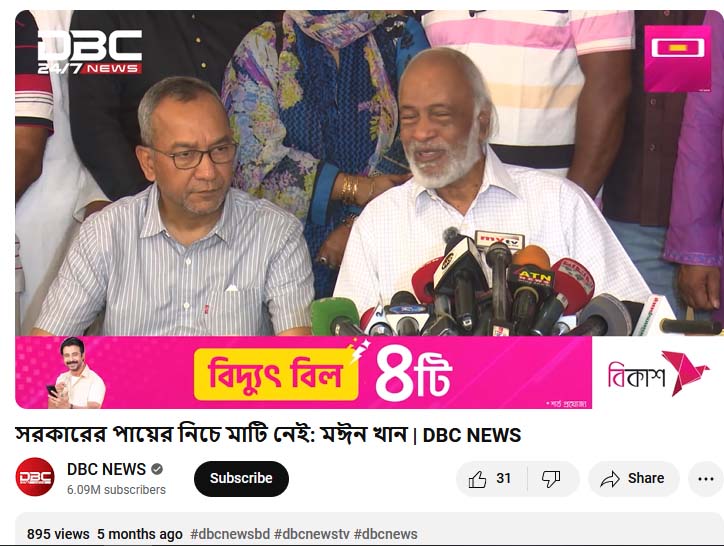Click the 6.09M subscribers count text
The height and width of the screenshot is (546, 724).
point(116,490)
